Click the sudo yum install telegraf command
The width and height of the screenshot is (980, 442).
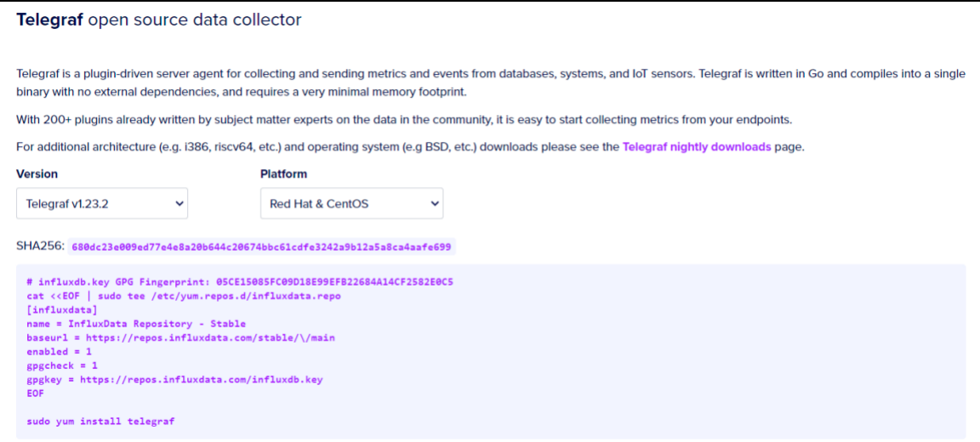(x=100, y=422)
